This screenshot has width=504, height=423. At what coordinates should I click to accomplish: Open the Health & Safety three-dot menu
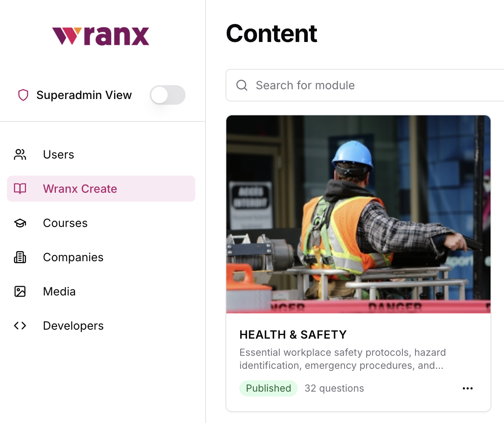(x=468, y=388)
